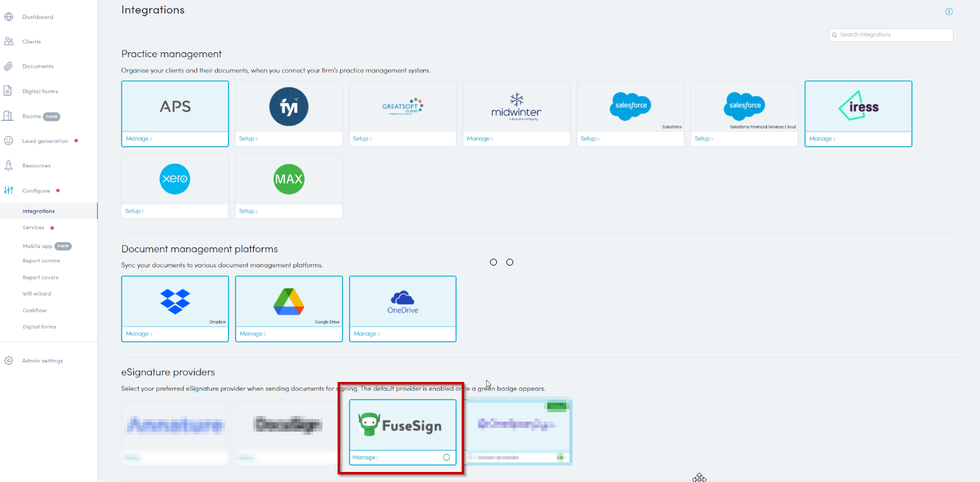Viewport: 980px width, 482px height.
Task: Open Manage on the APS card
Action: [139, 138]
